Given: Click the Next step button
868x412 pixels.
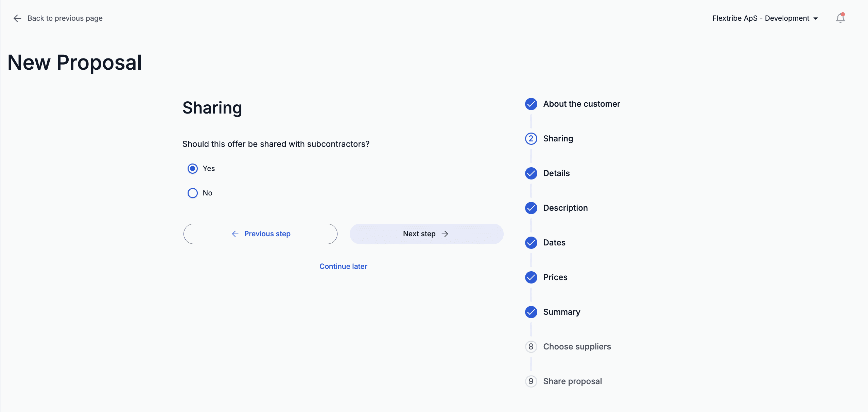Looking at the screenshot, I should pos(427,234).
